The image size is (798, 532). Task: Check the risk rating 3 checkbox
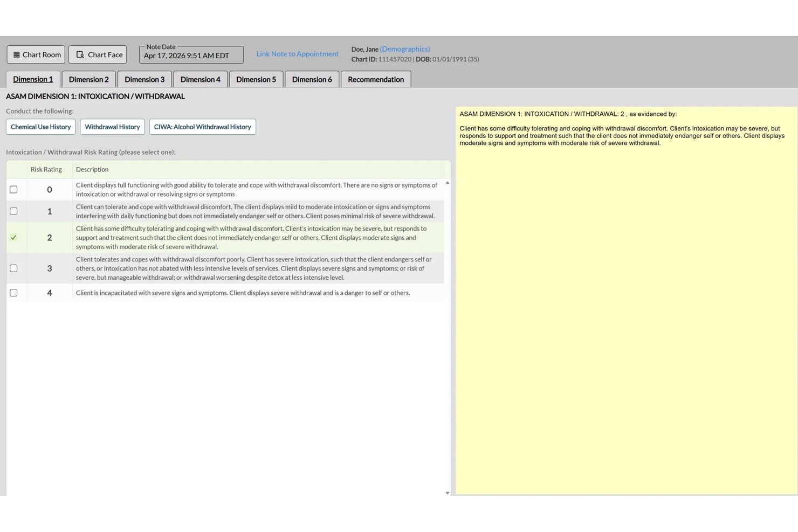pyautogui.click(x=13, y=268)
